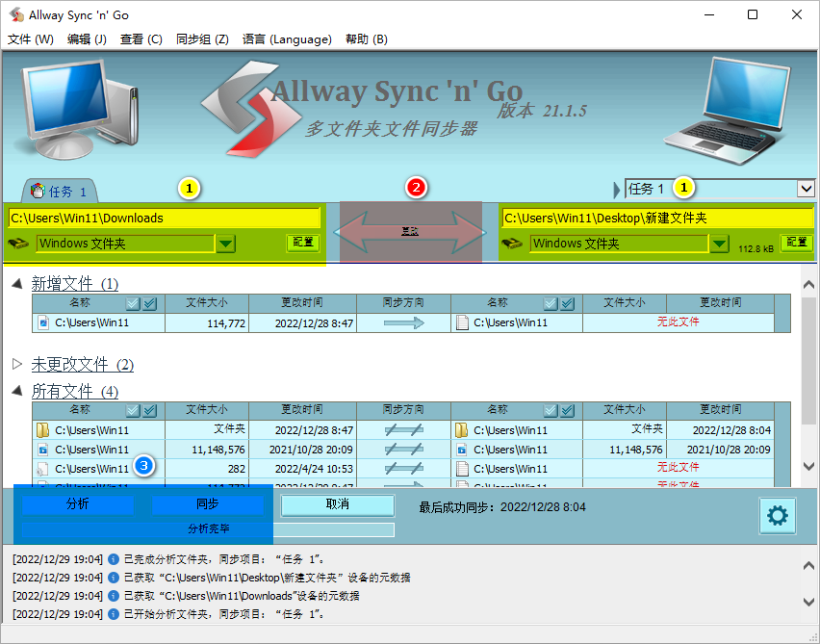Click the no-sync direction icon in the 11,148,576 row
This screenshot has width=820, height=644.
tap(403, 450)
